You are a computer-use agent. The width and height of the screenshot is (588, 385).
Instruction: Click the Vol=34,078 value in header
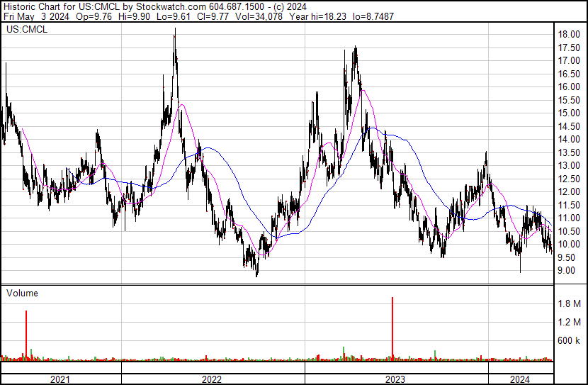[x=259, y=16]
